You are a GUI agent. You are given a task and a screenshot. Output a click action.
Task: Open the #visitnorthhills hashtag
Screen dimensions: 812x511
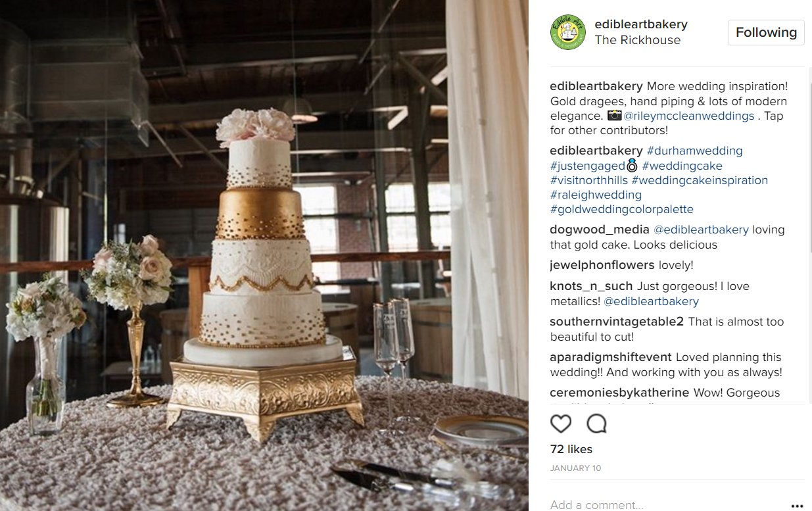point(589,180)
